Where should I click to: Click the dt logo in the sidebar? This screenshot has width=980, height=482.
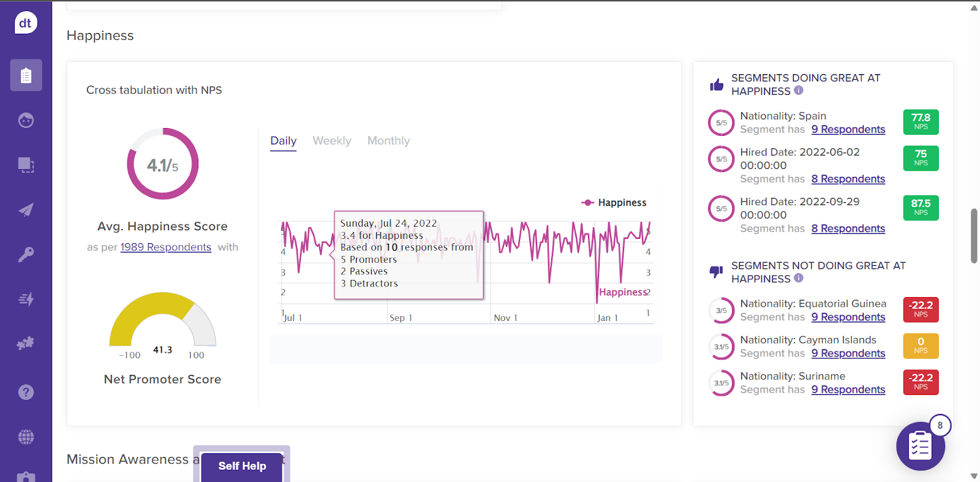click(26, 23)
